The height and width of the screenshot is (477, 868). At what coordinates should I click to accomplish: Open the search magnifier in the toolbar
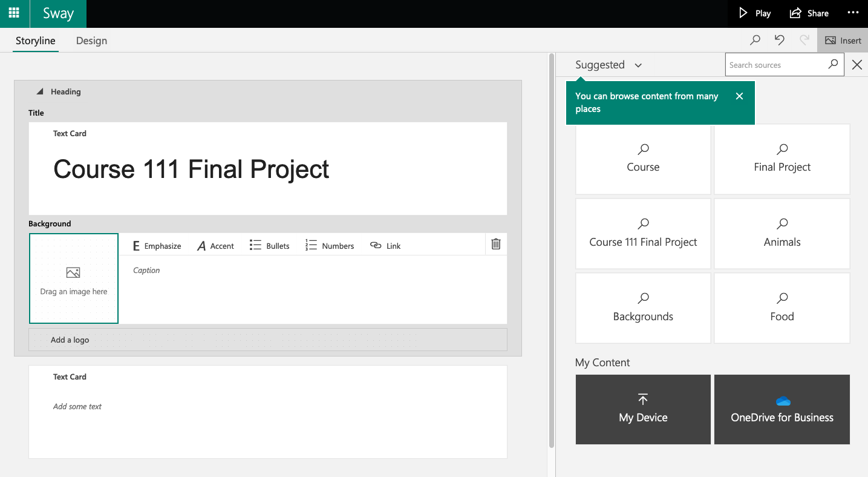point(755,40)
